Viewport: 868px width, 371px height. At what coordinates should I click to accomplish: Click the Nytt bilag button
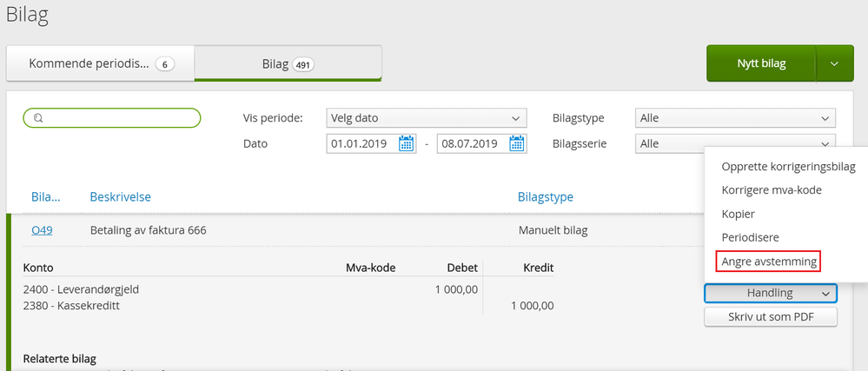coord(761,63)
